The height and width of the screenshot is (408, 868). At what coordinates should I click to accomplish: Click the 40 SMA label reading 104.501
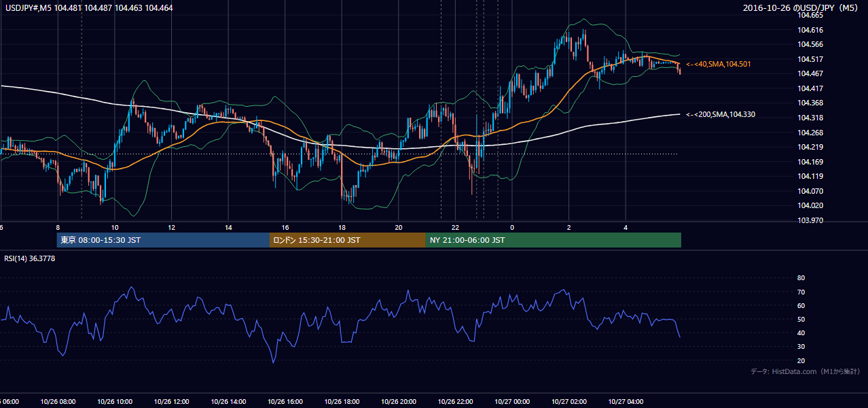pos(719,64)
